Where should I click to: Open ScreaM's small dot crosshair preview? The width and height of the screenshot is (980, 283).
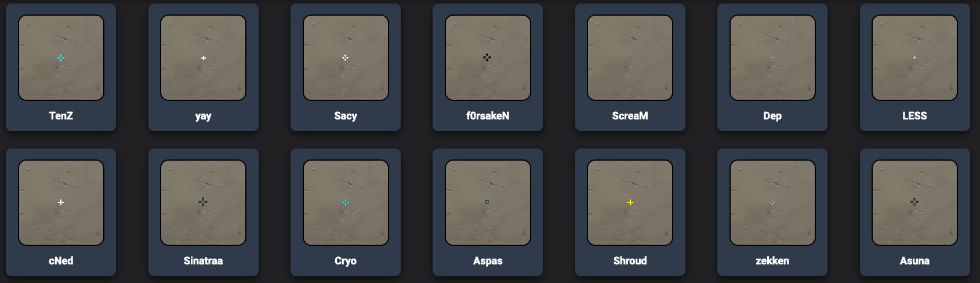pyautogui.click(x=630, y=57)
